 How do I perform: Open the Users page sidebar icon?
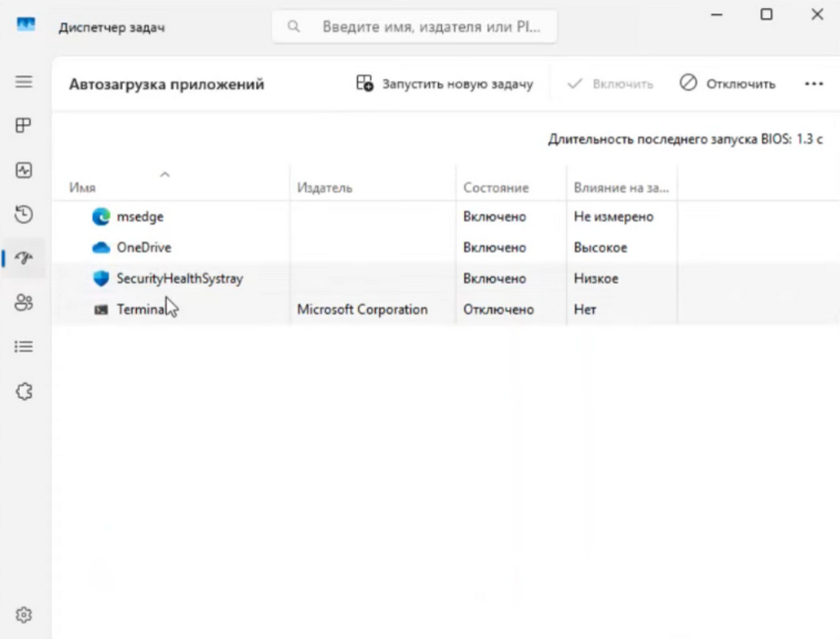(x=24, y=302)
